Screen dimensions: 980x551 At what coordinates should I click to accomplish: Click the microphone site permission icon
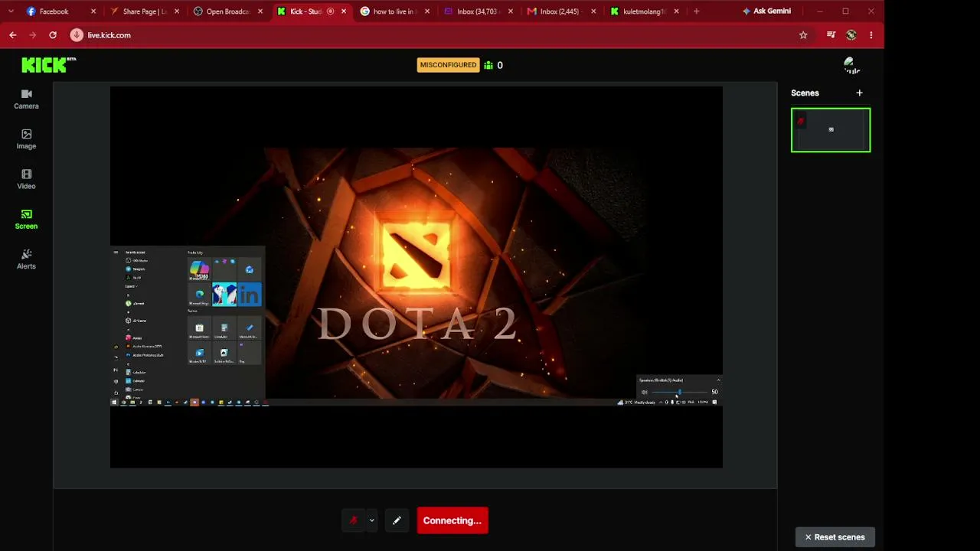(77, 35)
